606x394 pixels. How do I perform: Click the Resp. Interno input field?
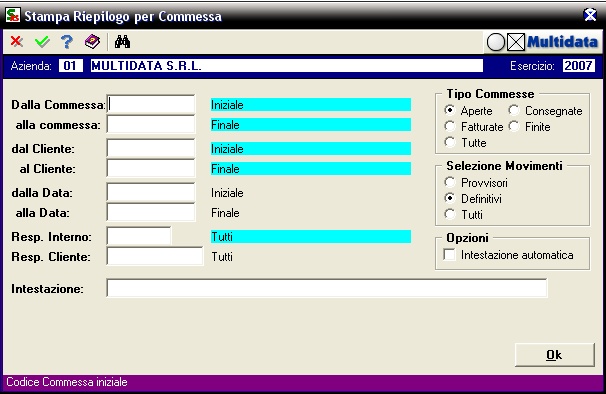click(x=139, y=236)
